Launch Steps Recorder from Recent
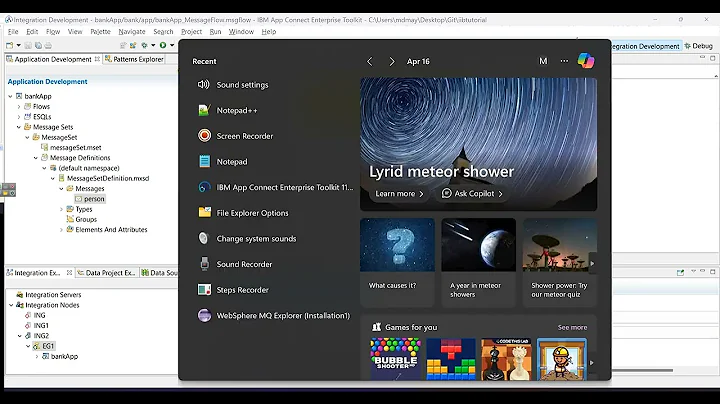720x404 pixels. 233,290
